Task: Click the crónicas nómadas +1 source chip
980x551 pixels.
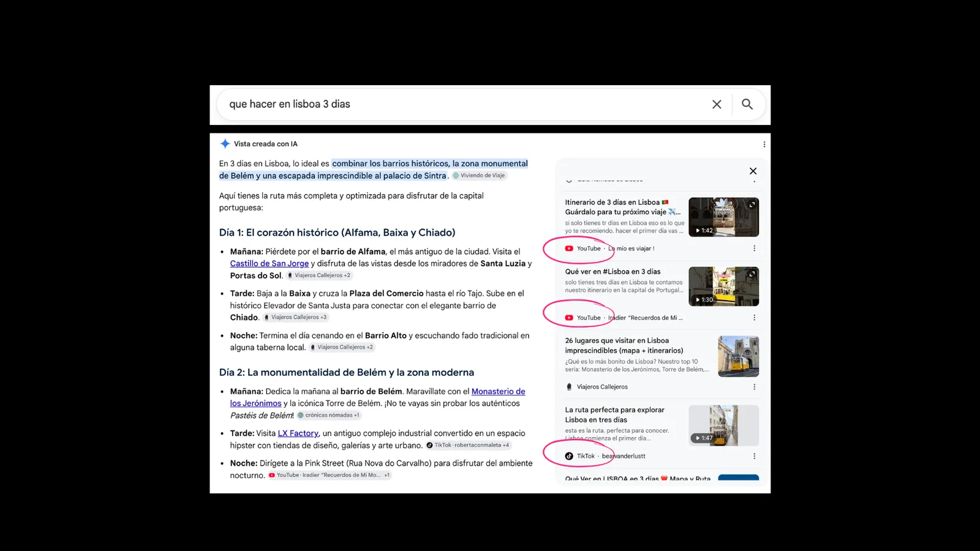Action: [329, 415]
